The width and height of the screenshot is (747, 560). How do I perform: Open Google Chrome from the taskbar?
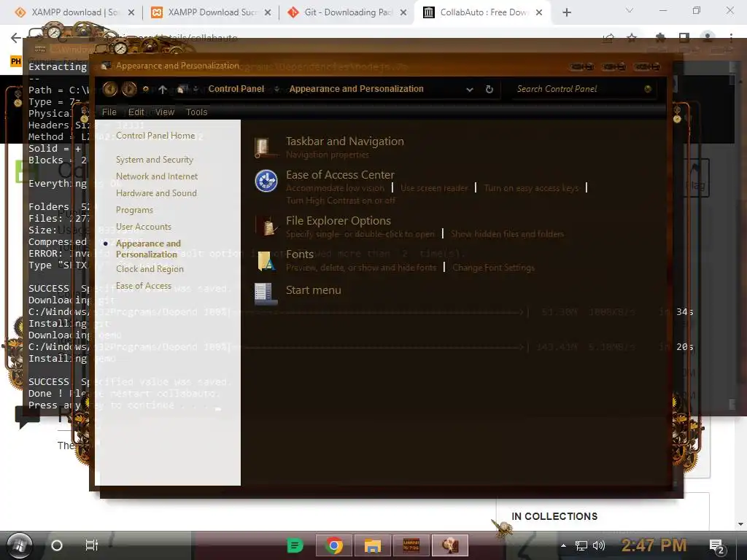click(334, 545)
